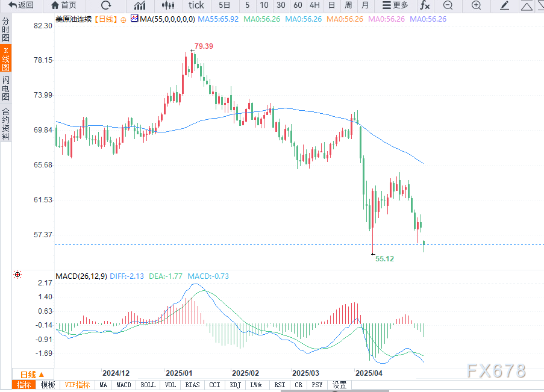This screenshot has width=544, height=392.
Task: Apply the VOL indicator
Action: (x=170, y=385)
